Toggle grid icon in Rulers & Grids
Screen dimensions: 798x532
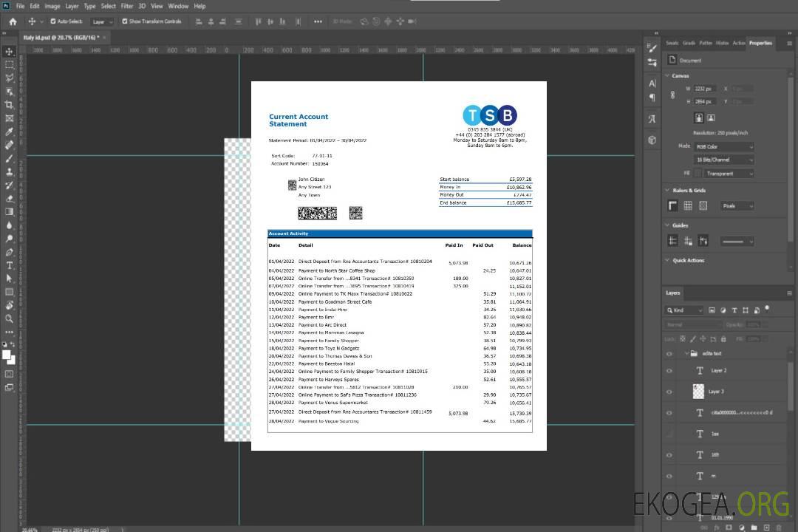pos(688,205)
